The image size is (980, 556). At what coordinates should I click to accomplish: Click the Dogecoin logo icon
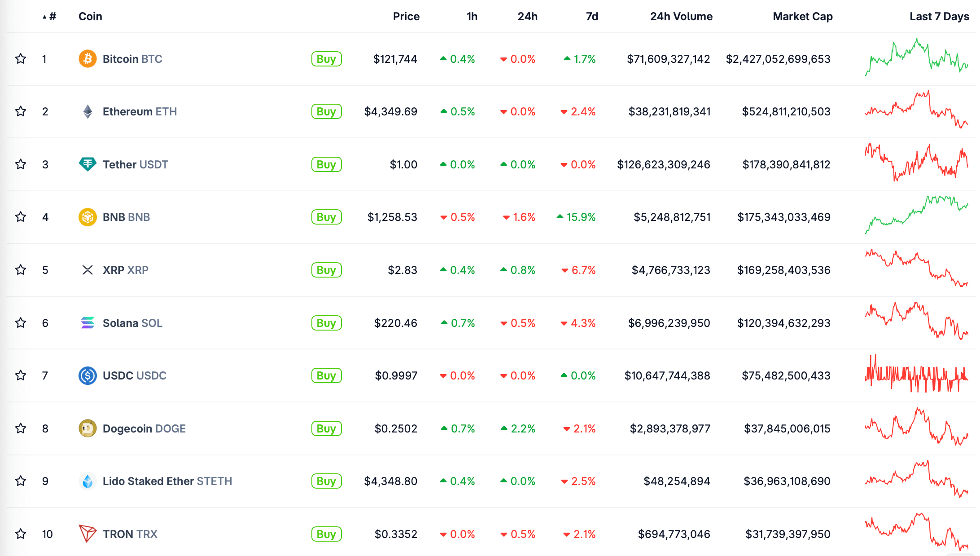coord(87,428)
